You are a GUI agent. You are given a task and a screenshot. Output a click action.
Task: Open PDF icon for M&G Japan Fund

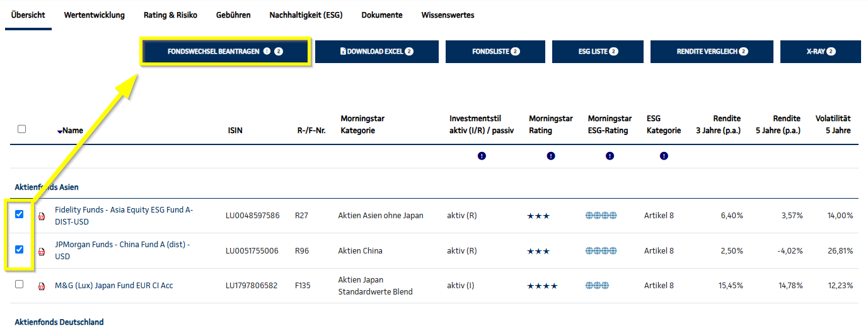42,286
